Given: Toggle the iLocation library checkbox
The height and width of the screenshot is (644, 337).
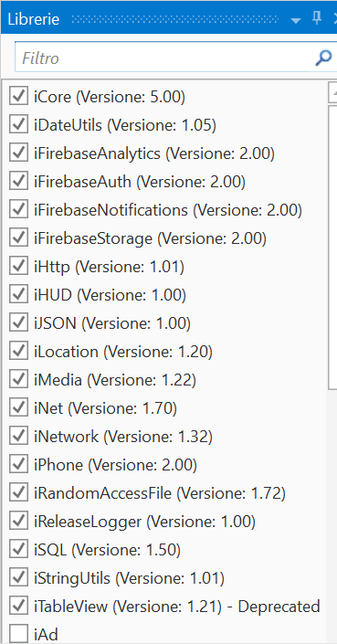Looking at the screenshot, I should (x=18, y=352).
